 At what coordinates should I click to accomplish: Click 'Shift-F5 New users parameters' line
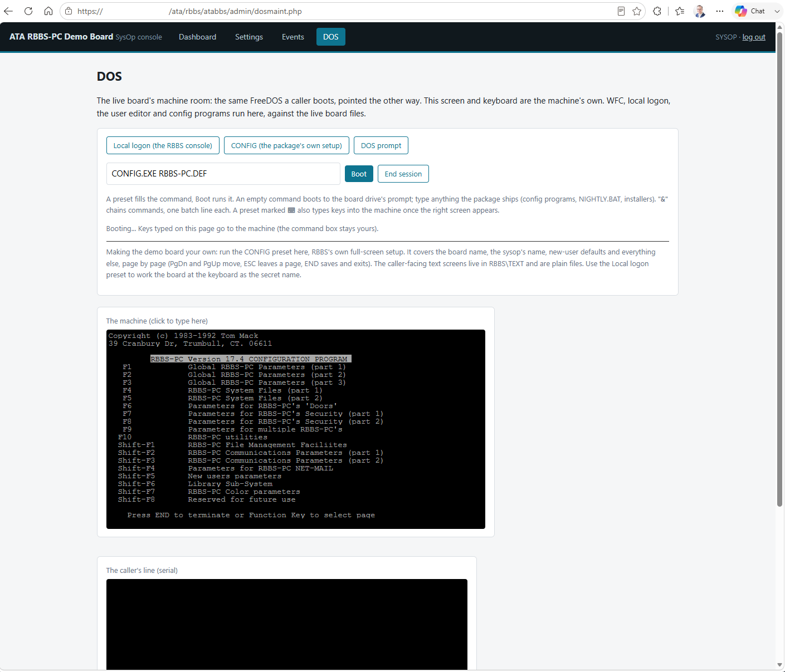[x=199, y=476]
